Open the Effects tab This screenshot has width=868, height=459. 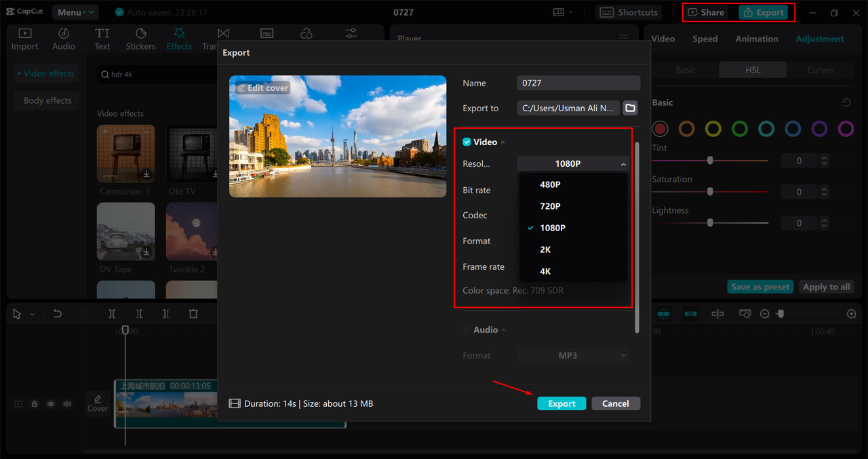pos(179,39)
